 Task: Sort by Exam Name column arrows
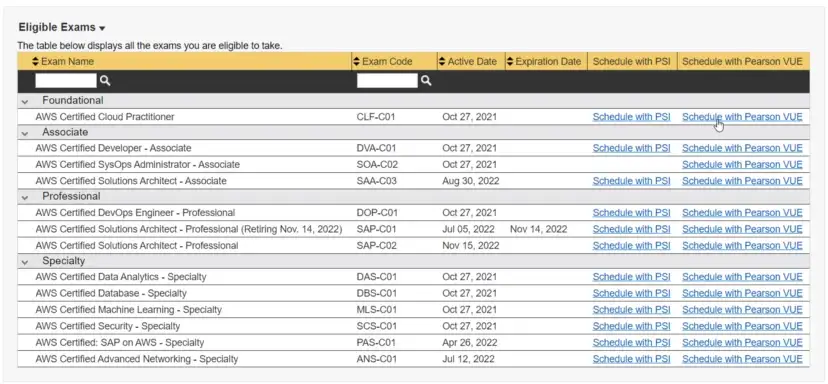point(35,61)
